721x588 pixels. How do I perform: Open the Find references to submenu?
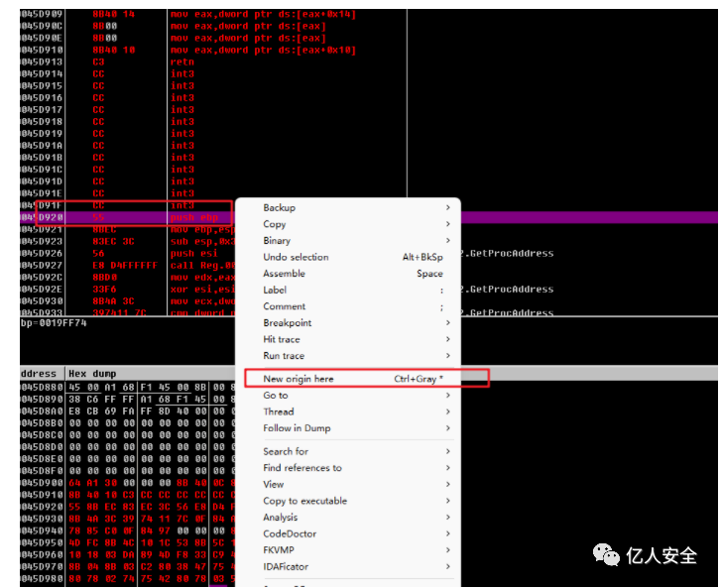pyautogui.click(x=348, y=468)
